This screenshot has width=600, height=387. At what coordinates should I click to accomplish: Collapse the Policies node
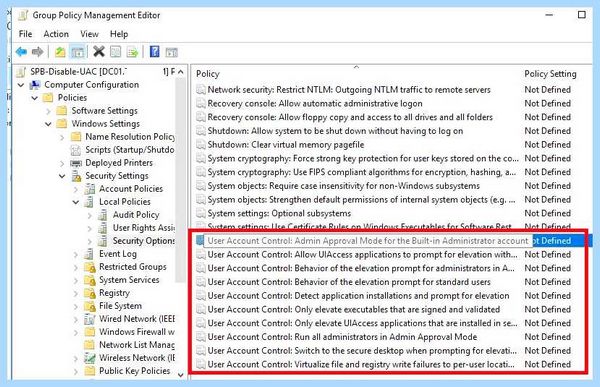[x=34, y=98]
